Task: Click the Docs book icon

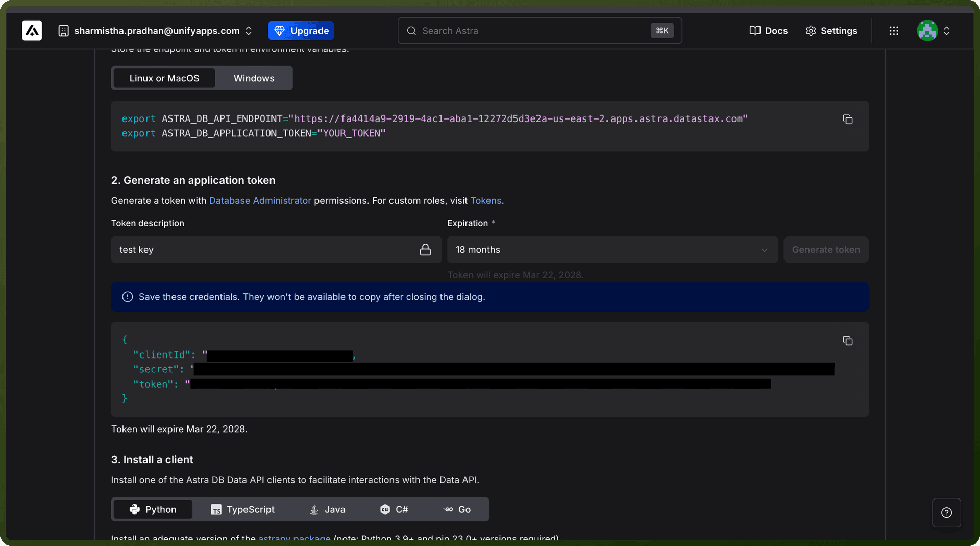Action: tap(755, 31)
